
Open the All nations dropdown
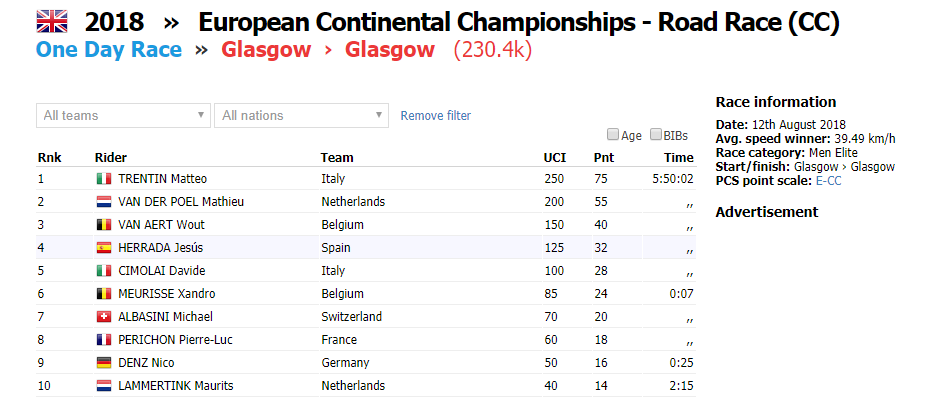click(301, 116)
